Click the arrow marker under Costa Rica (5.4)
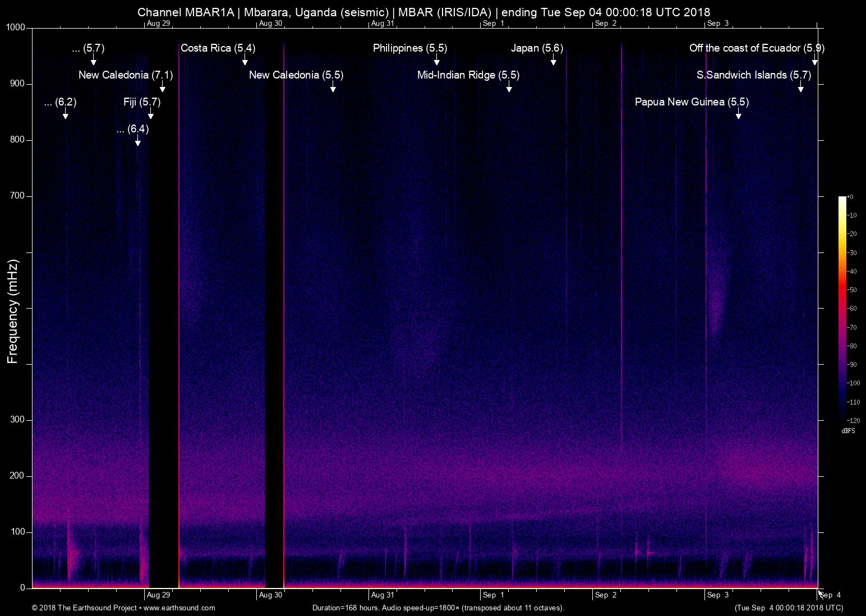 tap(245, 60)
